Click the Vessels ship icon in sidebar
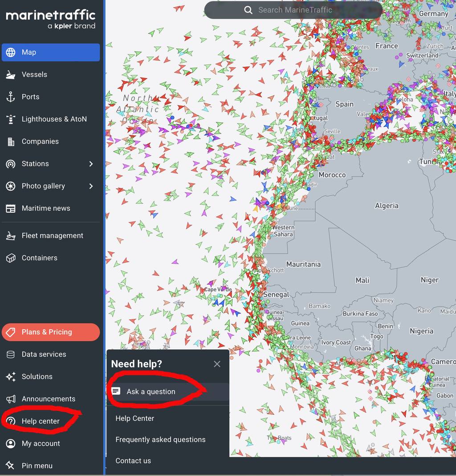The image size is (456, 476). click(x=11, y=75)
